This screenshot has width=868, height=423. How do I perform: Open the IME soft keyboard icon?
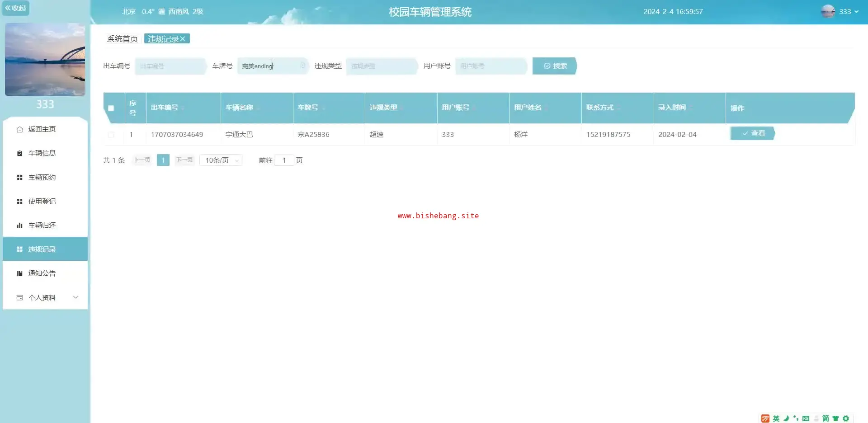tap(806, 418)
